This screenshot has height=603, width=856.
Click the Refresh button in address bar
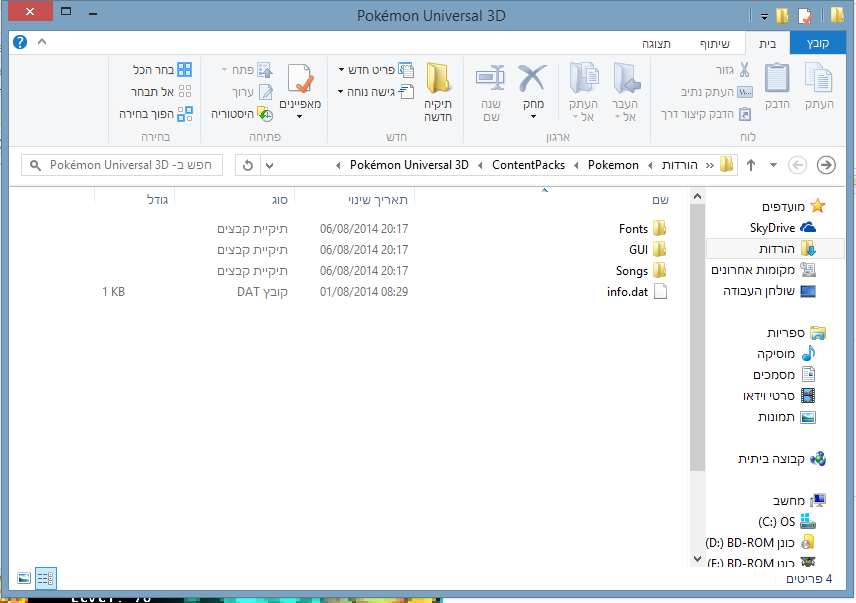tap(247, 165)
